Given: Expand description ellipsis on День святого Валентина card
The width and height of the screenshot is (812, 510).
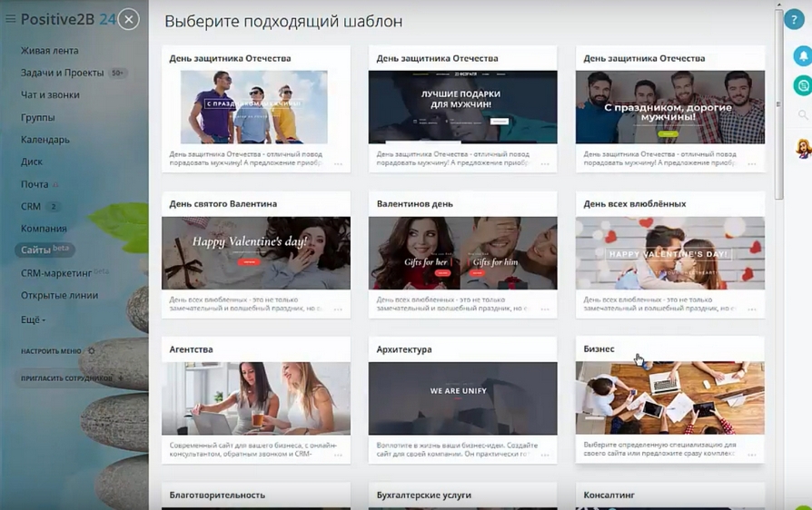Looking at the screenshot, I should tap(338, 309).
